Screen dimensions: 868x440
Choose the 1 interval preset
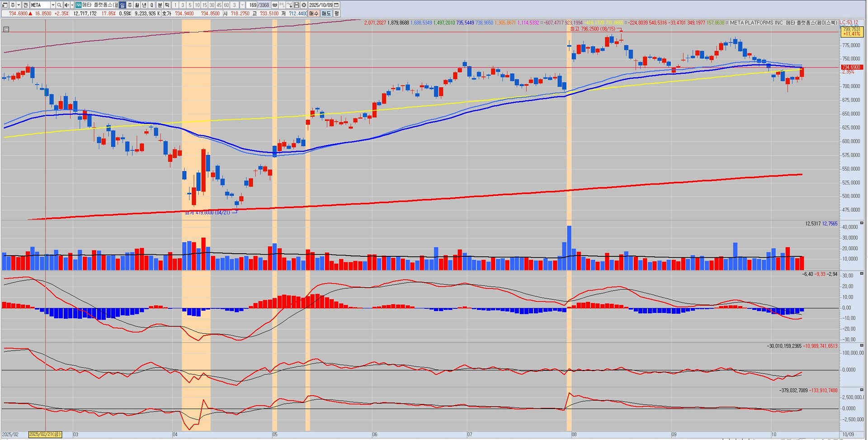click(x=175, y=5)
